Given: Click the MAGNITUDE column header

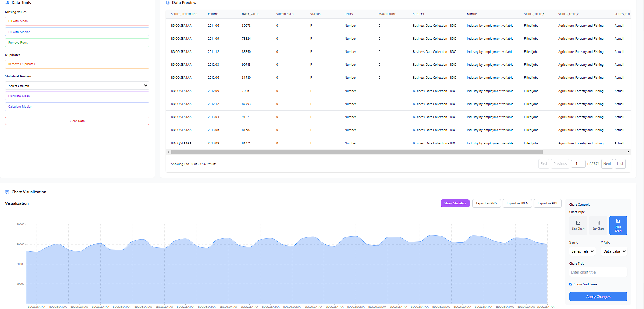Looking at the screenshot, I should pos(387,14).
